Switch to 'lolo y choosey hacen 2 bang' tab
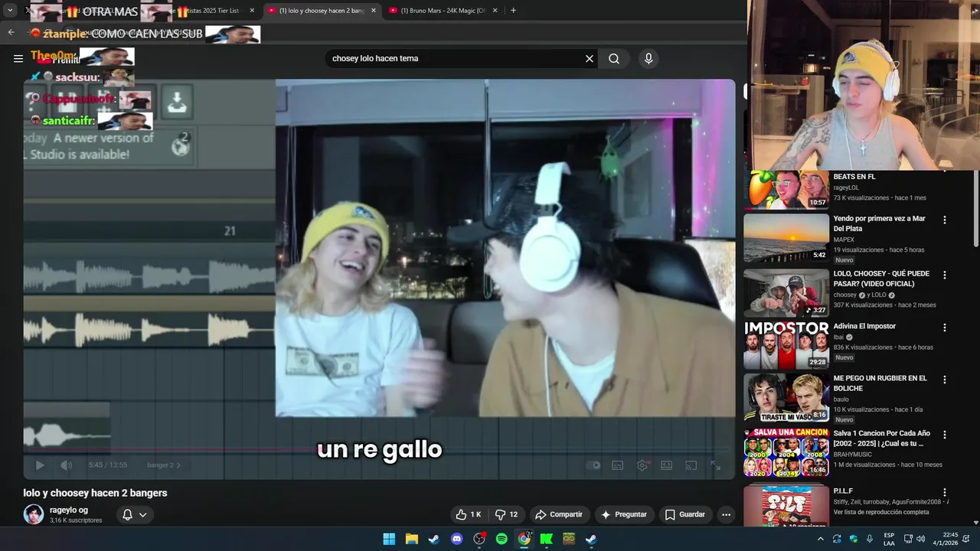 point(322,11)
